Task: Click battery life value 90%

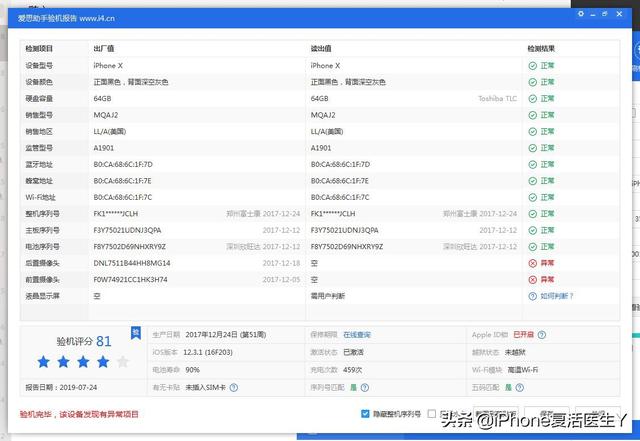Action: pyautogui.click(x=192, y=370)
